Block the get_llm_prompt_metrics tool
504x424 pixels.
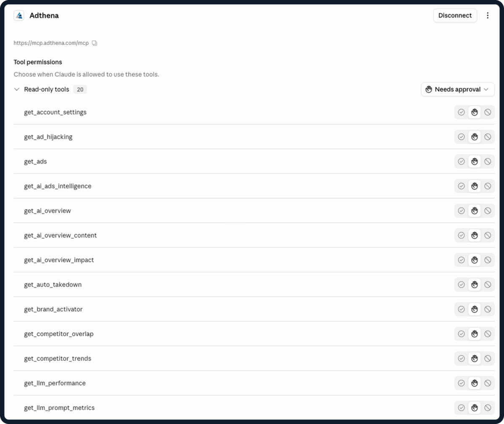click(488, 408)
